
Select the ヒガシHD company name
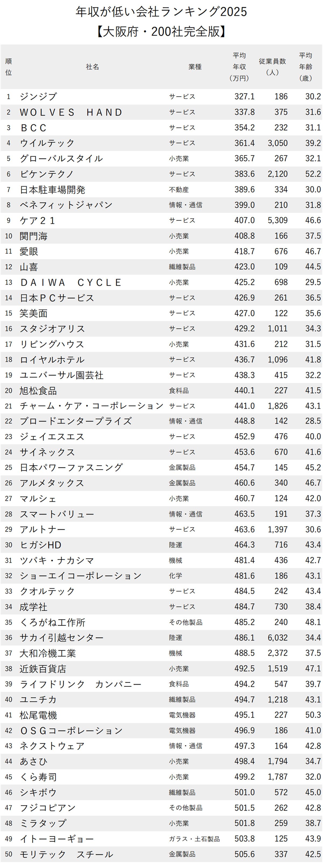click(40, 545)
